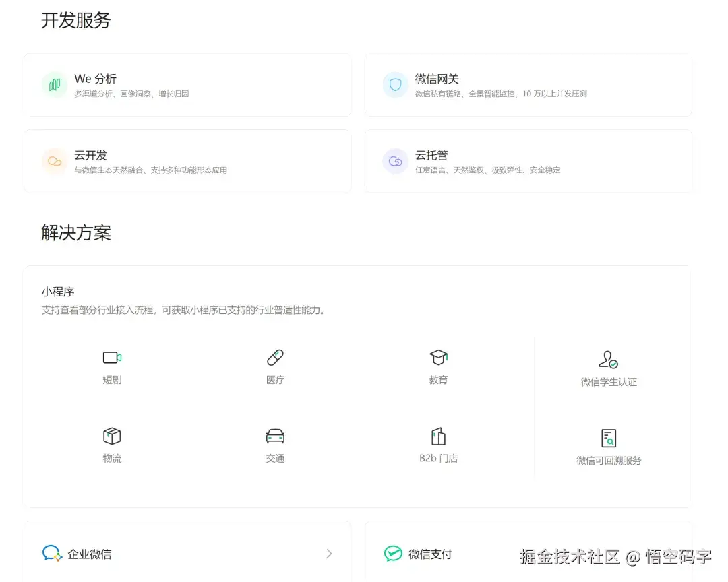Select the B2b 门店 building icon

[438, 437]
